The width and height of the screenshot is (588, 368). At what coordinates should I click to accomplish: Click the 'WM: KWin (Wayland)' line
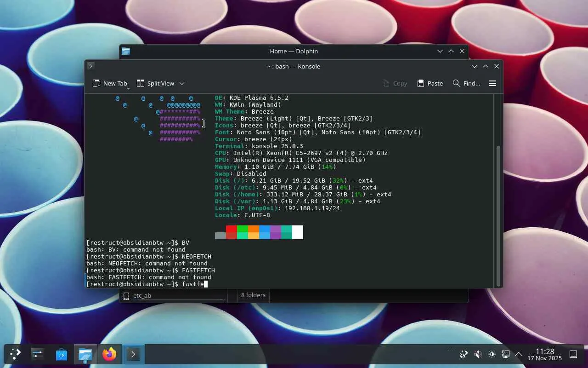[248, 105]
